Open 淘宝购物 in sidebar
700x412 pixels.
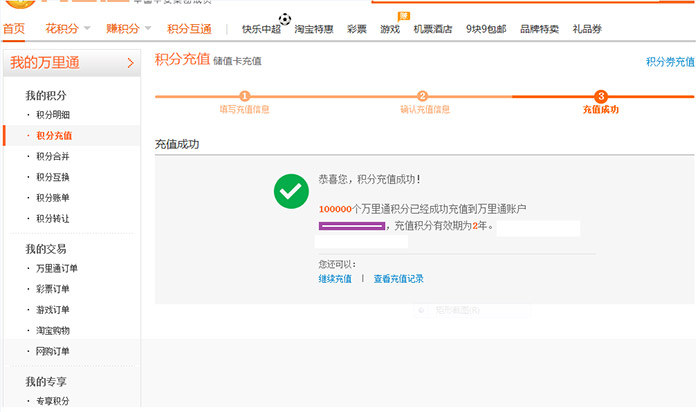click(53, 331)
